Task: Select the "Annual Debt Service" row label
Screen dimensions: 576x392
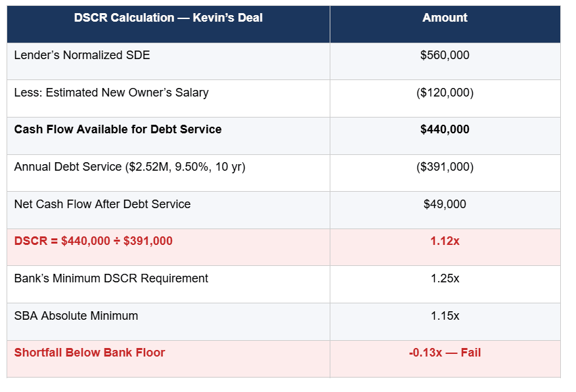Action: coord(129,167)
